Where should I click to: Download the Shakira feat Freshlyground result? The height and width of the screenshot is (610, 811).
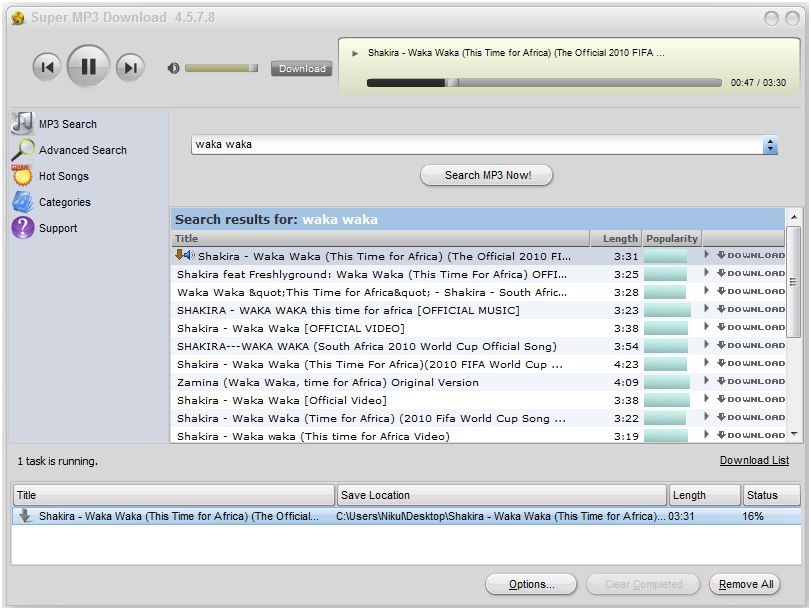(751, 273)
